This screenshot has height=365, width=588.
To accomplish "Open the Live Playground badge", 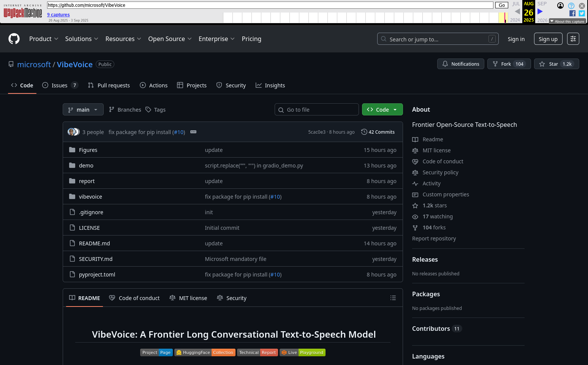I will coord(302,352).
